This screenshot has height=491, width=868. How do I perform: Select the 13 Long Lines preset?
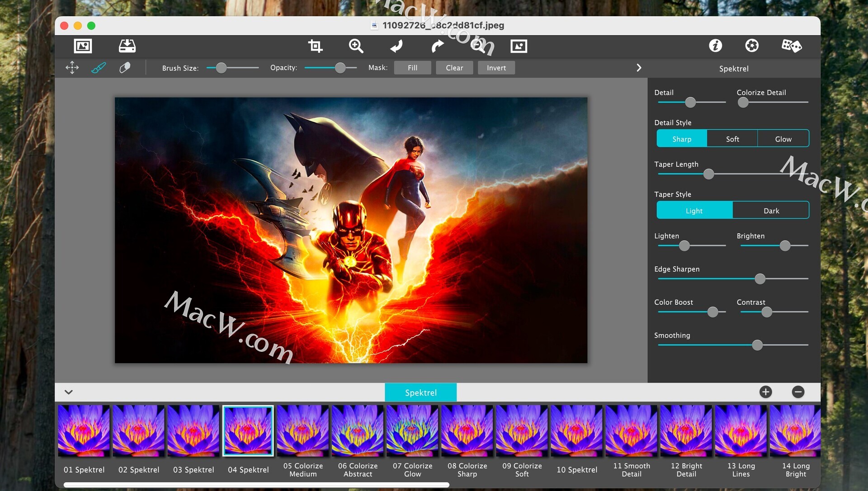pyautogui.click(x=741, y=431)
